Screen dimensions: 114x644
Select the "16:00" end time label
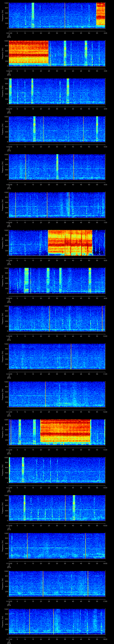tap(105, 563)
